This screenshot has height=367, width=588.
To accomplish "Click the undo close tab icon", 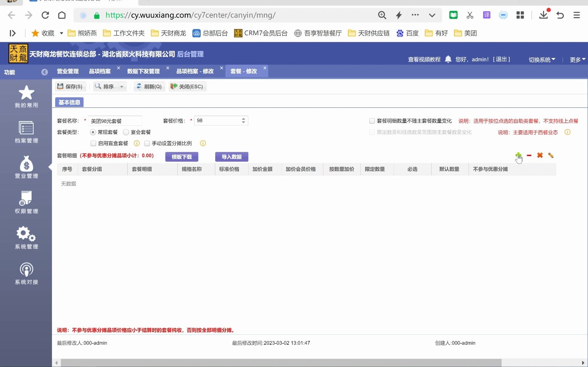I will (560, 15).
